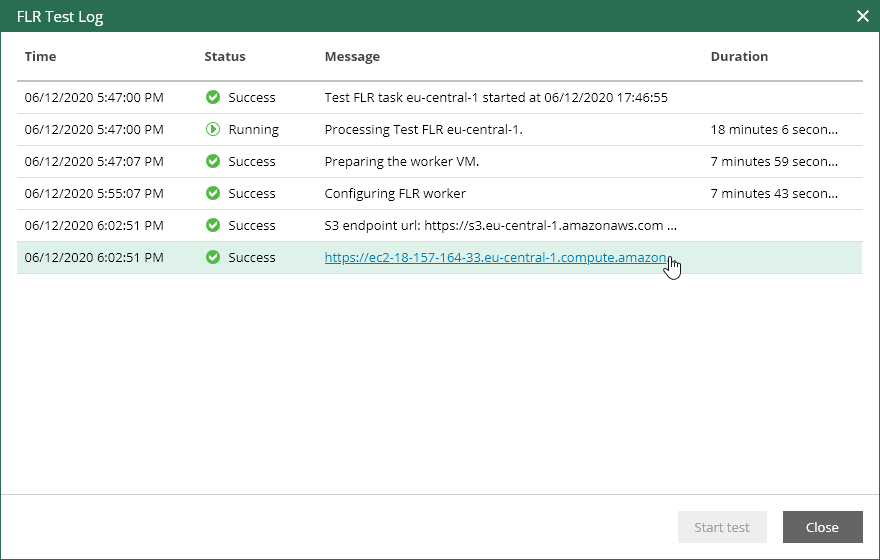Screen dimensions: 880x560
Task: Close the FLR Test Log dialog with X
Action: (863, 16)
